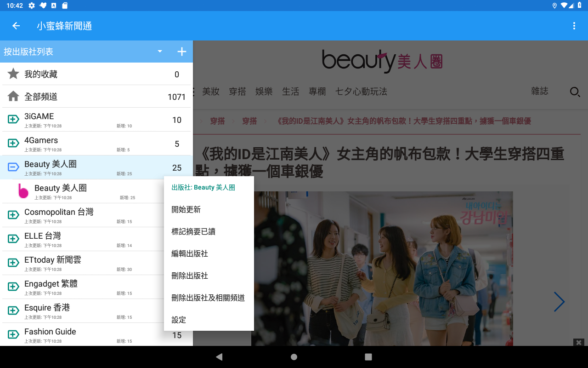The width and height of the screenshot is (588, 368).
Task: Click the unread count 25 for Beauty 美人圈
Action: pos(177,168)
